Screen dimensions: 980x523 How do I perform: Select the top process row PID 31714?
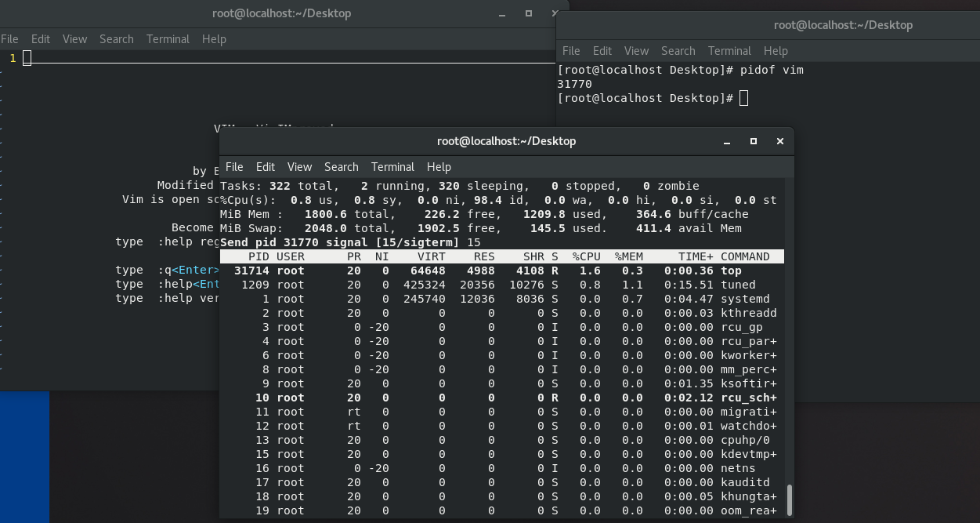click(502, 271)
